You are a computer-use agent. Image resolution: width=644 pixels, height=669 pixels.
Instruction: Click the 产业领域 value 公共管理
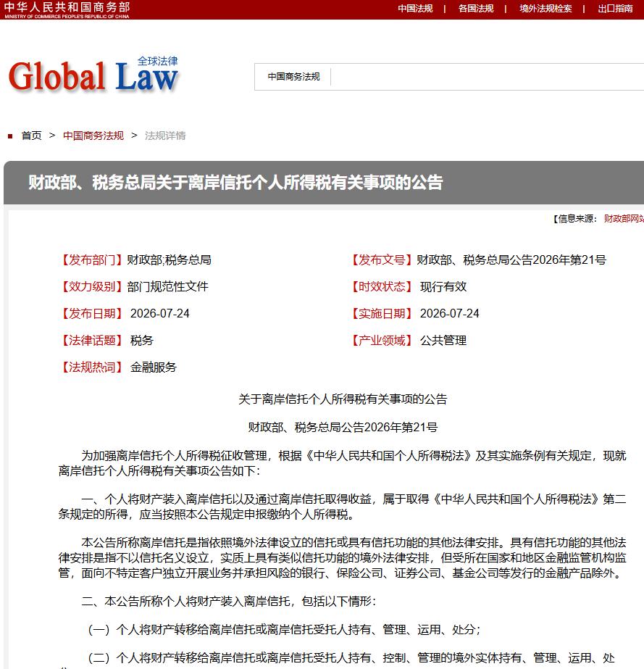[443, 341]
